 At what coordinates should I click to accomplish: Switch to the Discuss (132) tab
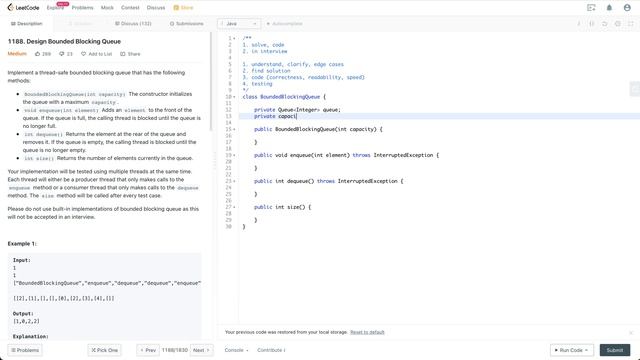point(133,24)
